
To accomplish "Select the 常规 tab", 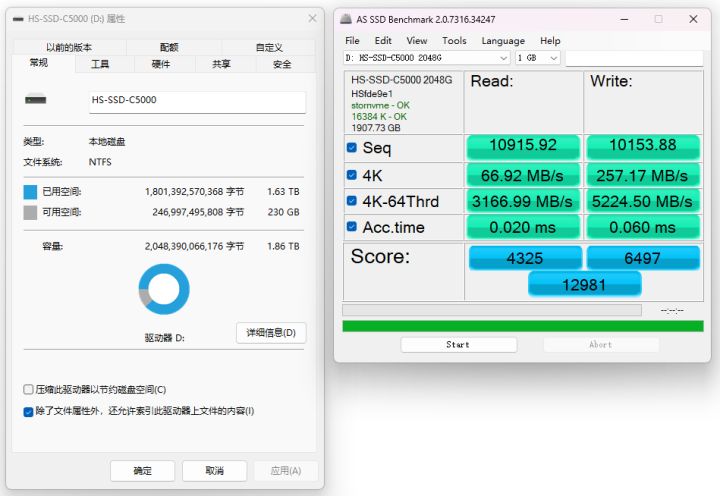I will [39, 63].
